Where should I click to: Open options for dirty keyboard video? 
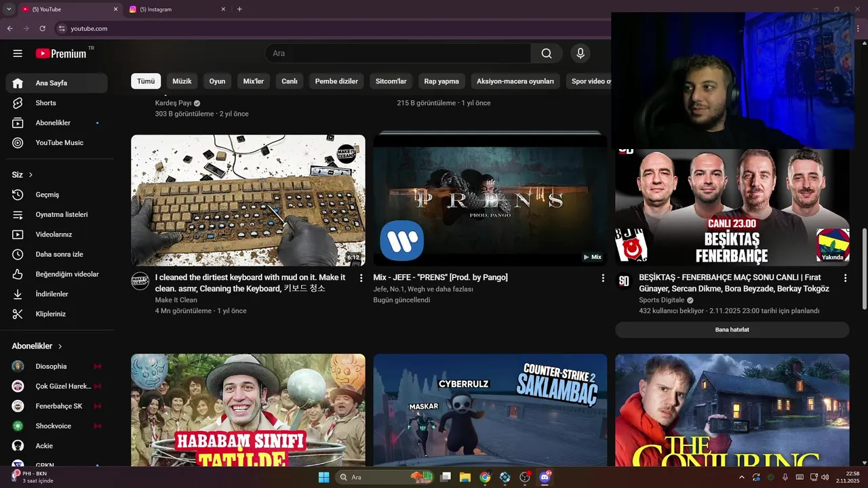click(361, 278)
